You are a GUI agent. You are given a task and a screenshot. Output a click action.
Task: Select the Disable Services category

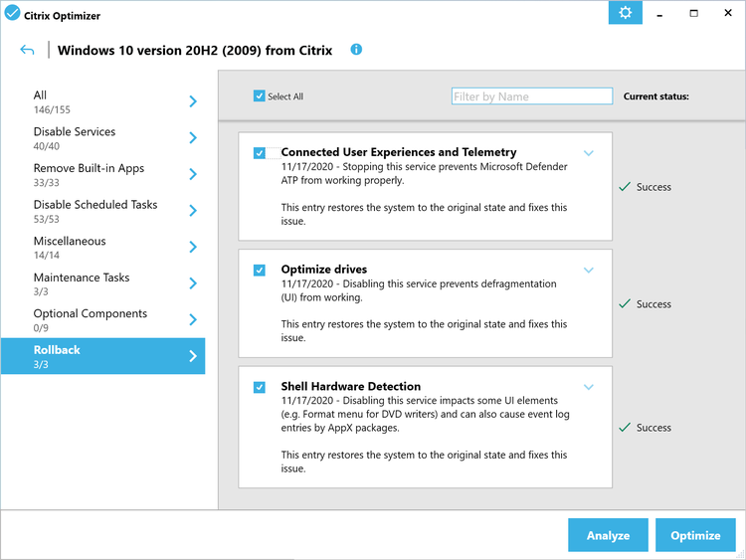[102, 138]
